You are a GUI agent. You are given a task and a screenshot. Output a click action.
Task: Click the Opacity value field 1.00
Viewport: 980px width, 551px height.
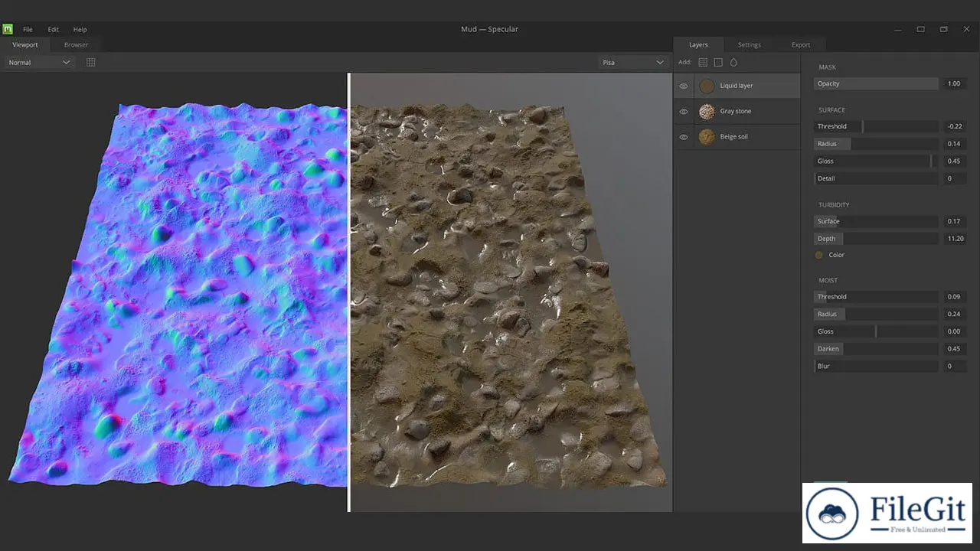(954, 83)
